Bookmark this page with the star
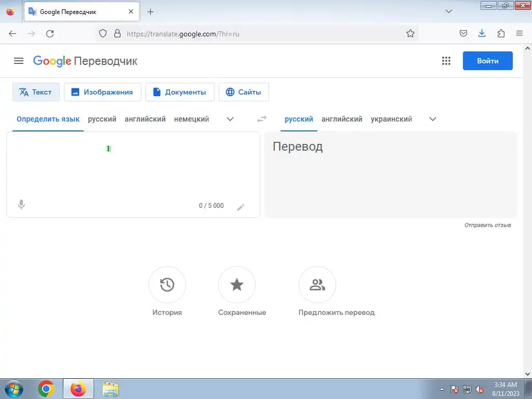Image resolution: width=532 pixels, height=399 pixels. (x=410, y=33)
